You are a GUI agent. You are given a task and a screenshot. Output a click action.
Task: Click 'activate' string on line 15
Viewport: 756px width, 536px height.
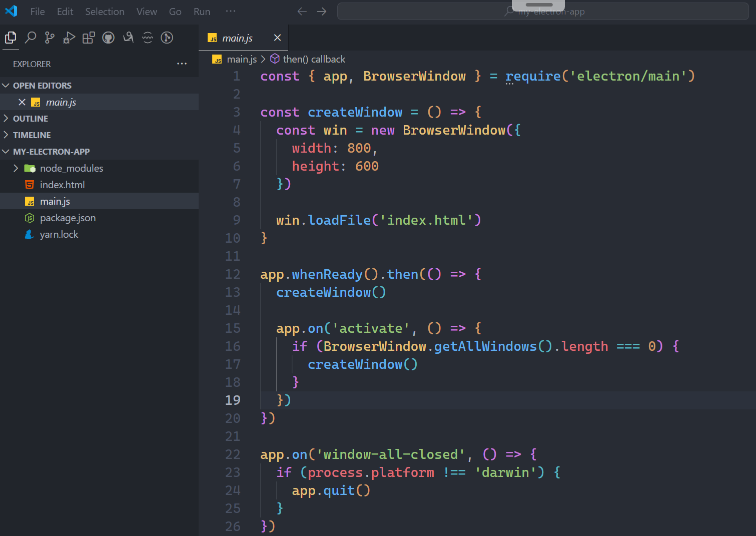(x=371, y=328)
